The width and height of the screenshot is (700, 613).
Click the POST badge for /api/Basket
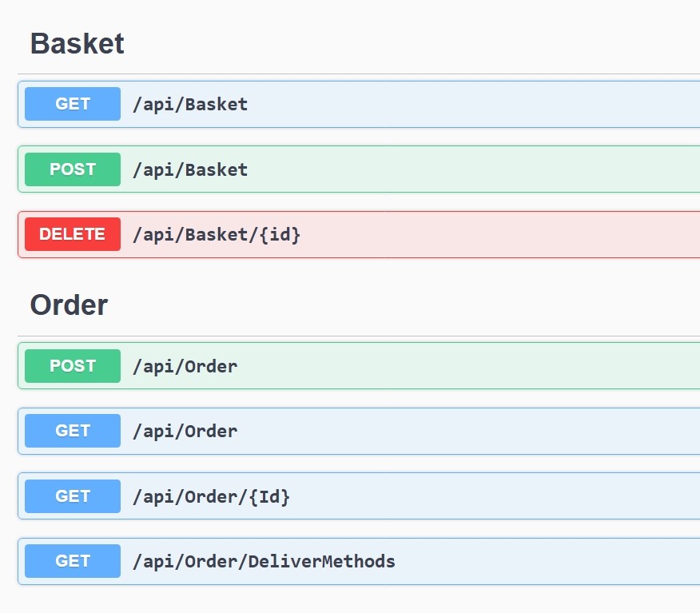(73, 169)
